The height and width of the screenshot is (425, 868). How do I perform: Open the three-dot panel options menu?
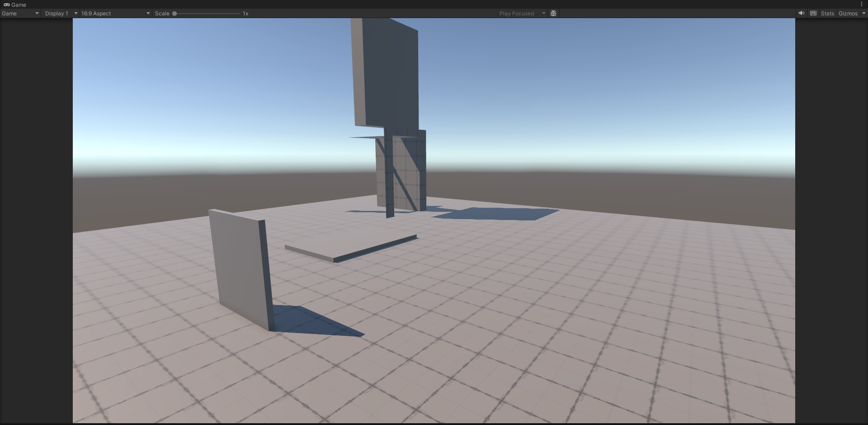(862, 5)
